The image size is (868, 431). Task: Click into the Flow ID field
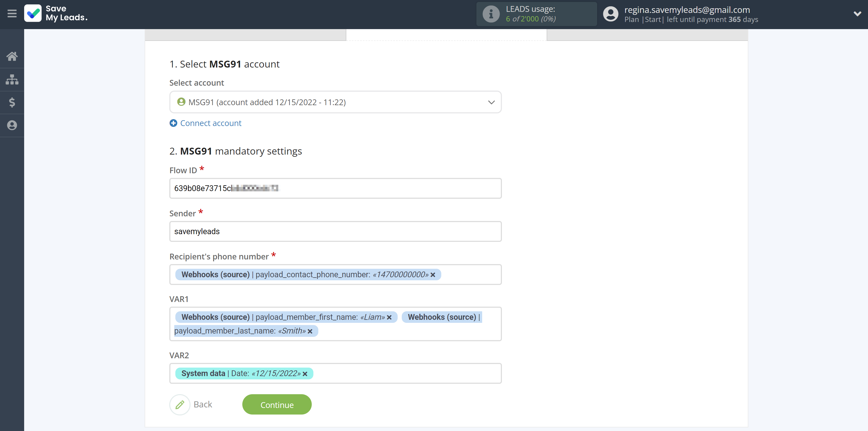click(x=335, y=188)
